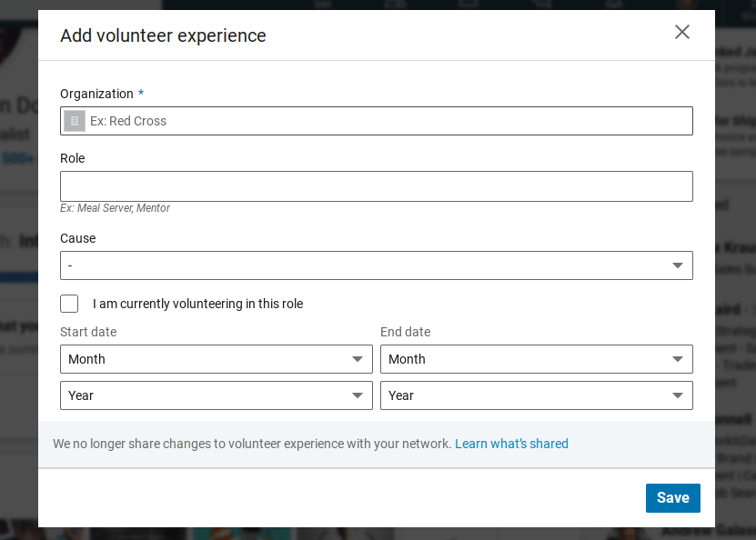Open the End date Year selector
756x540 pixels.
tap(536, 395)
